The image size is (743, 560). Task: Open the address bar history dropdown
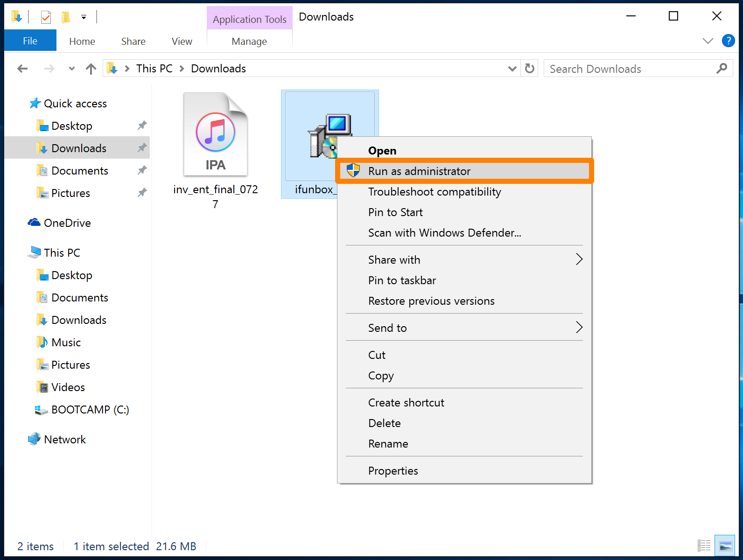coord(512,69)
